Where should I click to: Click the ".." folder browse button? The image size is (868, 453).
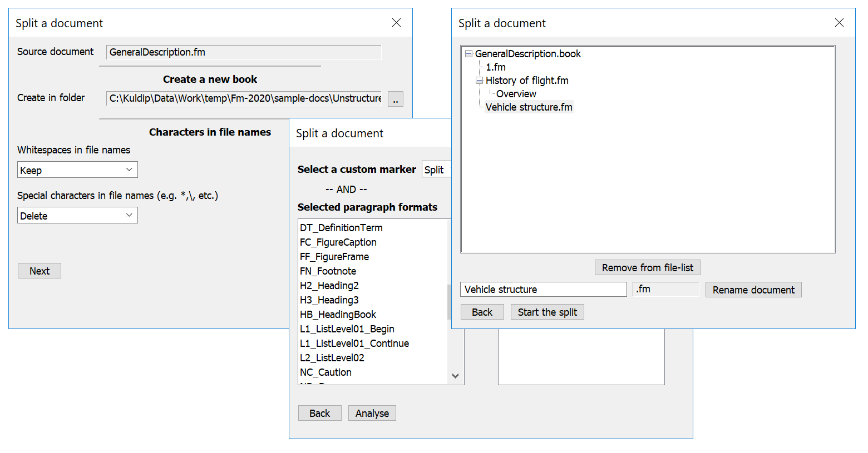click(x=395, y=98)
